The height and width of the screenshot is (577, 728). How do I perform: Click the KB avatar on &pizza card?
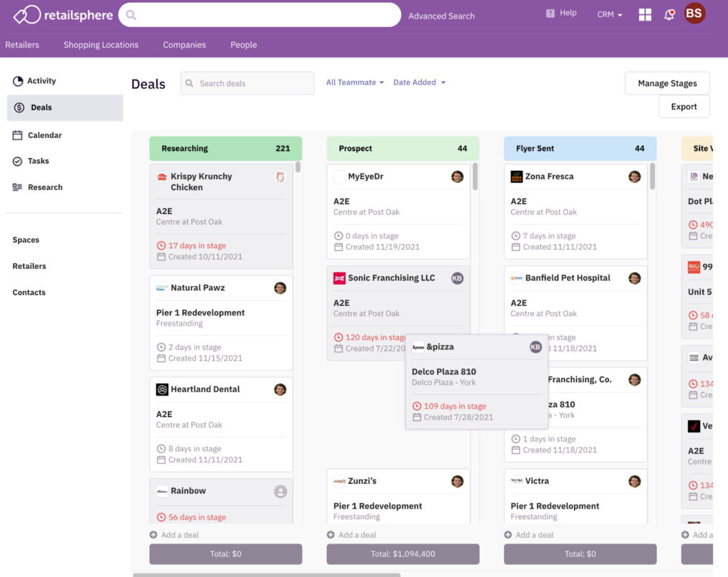tap(536, 347)
